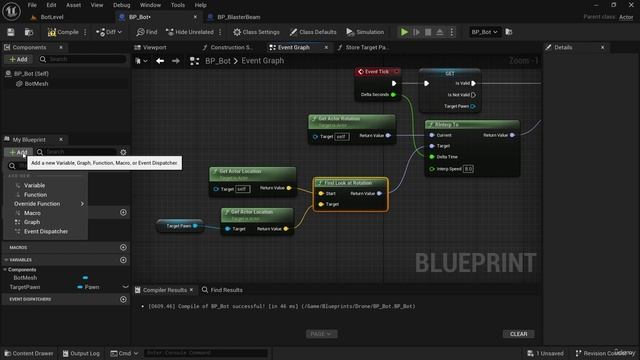
Task: Close the Event Graph tab
Action: [x=326, y=47]
